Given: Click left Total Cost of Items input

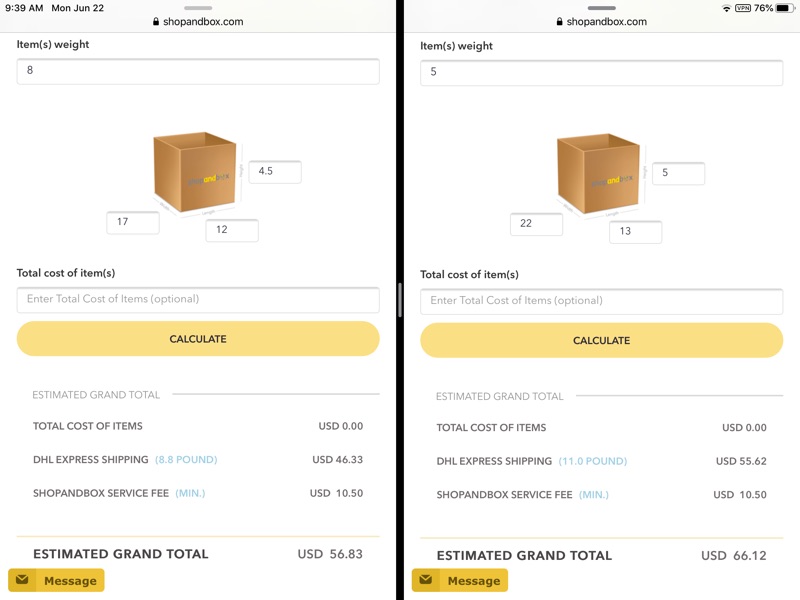Looking at the screenshot, I should click(198, 299).
